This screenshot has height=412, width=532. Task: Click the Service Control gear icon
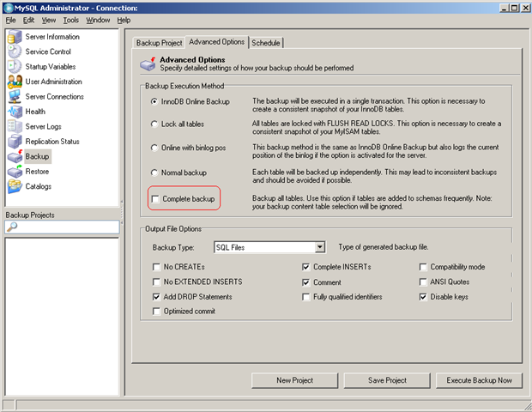pyautogui.click(x=15, y=51)
